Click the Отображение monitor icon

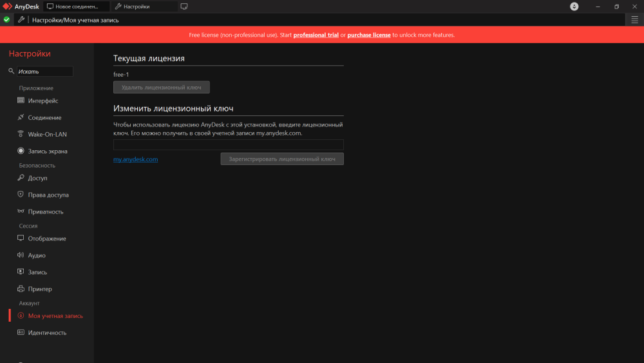tap(21, 238)
